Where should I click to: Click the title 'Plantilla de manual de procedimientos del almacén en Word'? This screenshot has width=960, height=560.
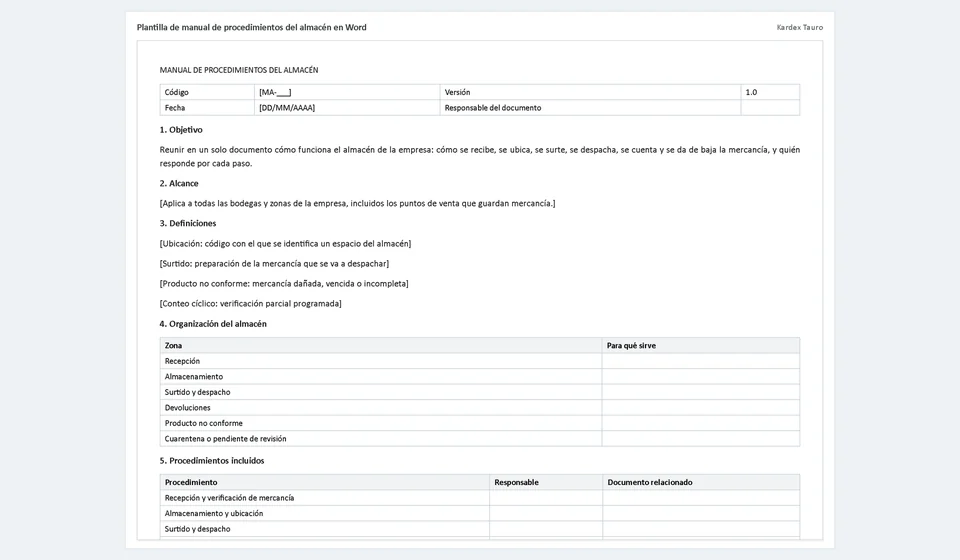click(252, 27)
